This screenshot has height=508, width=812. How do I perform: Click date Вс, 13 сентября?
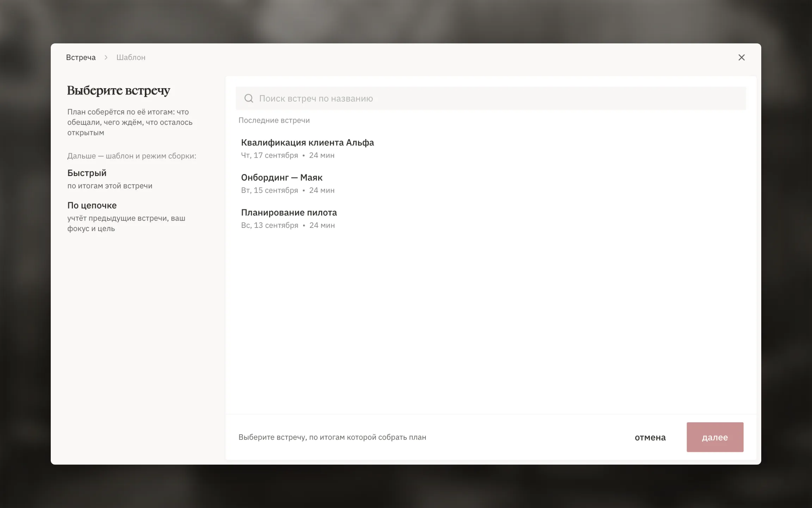pyautogui.click(x=270, y=225)
